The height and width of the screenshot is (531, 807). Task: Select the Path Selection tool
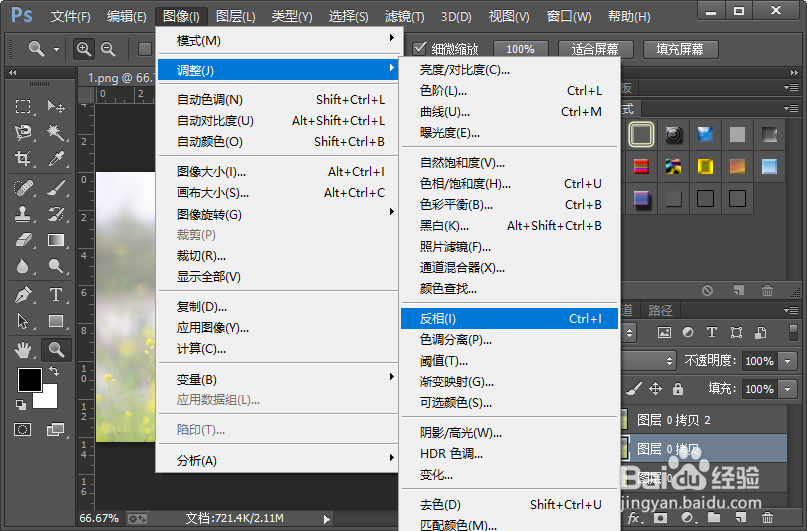pos(23,321)
